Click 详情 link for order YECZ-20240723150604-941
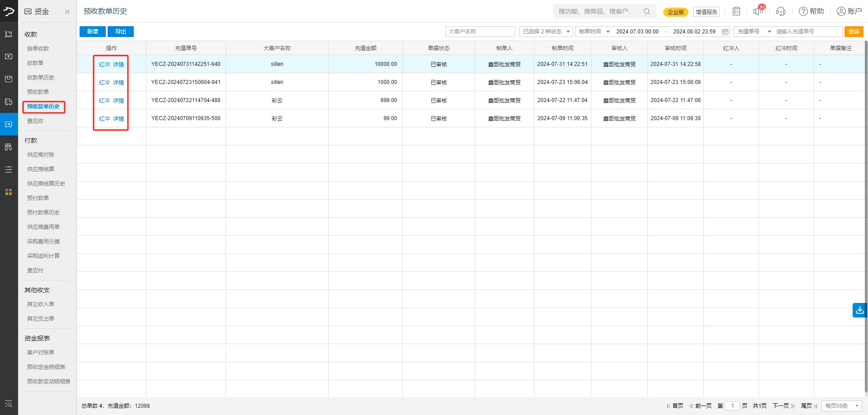The height and width of the screenshot is (415, 868). click(118, 83)
